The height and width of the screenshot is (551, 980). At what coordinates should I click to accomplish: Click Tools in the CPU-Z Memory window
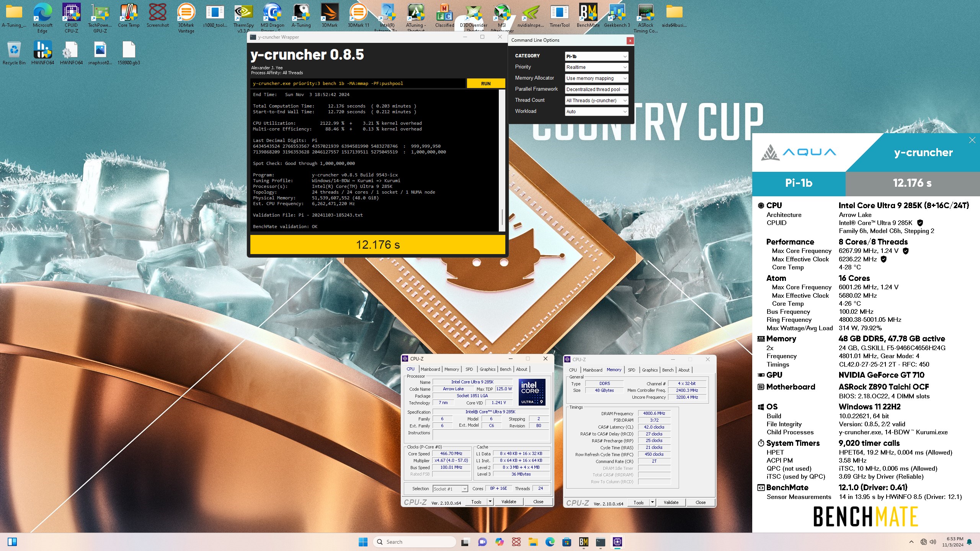639,502
